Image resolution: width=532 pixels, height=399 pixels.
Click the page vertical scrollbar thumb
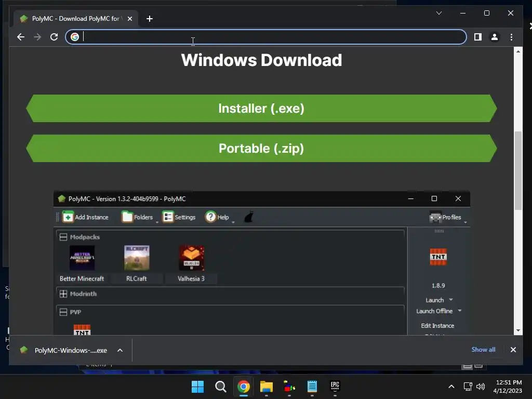click(518, 170)
